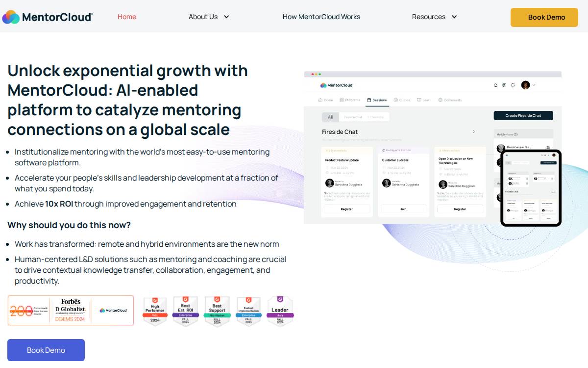Click the Human-centered L&D solutions bullet

tap(150, 270)
